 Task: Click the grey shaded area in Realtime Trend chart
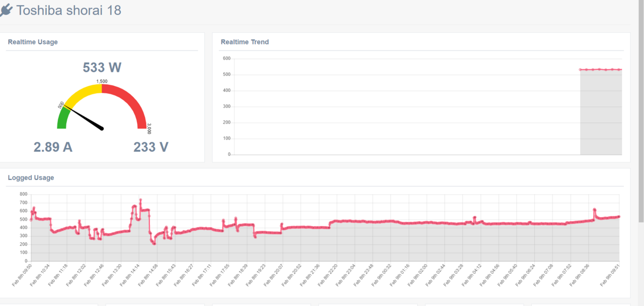tap(601, 113)
